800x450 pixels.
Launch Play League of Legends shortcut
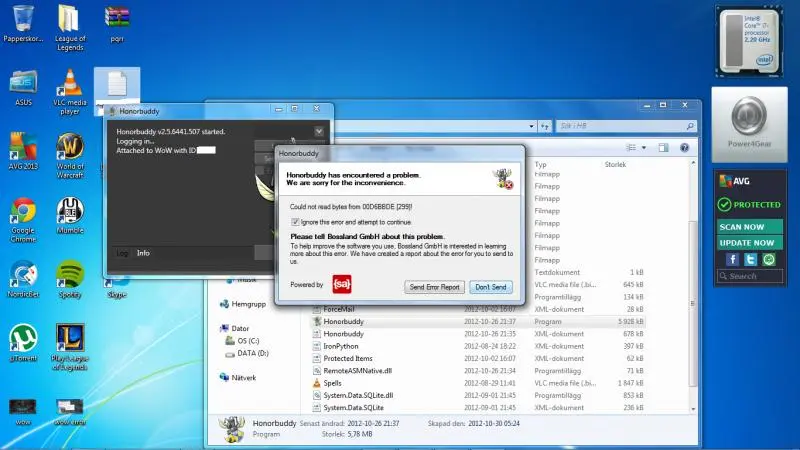[70, 347]
